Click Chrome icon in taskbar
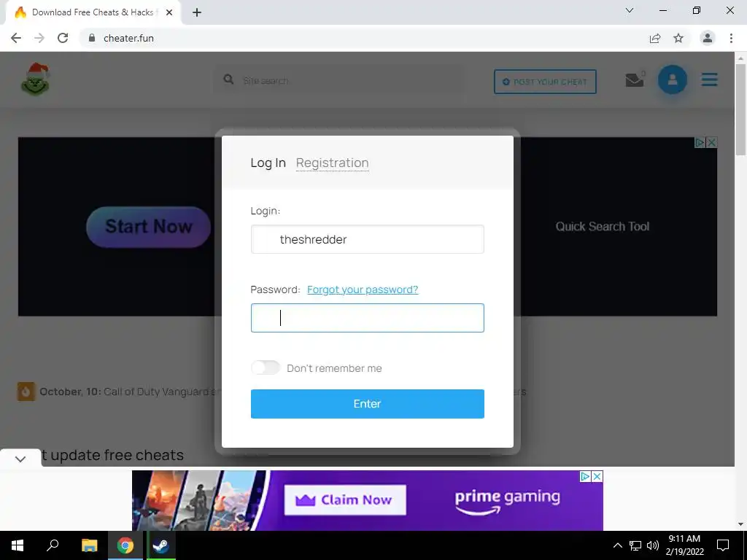Image resolution: width=747 pixels, height=560 pixels. pos(125,545)
